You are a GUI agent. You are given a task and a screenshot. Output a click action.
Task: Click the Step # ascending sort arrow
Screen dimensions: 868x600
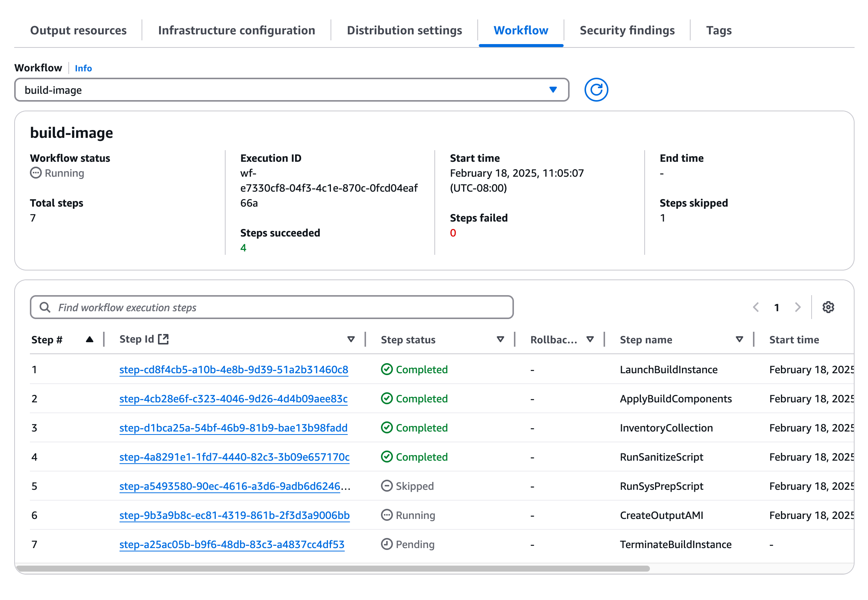[x=89, y=340]
